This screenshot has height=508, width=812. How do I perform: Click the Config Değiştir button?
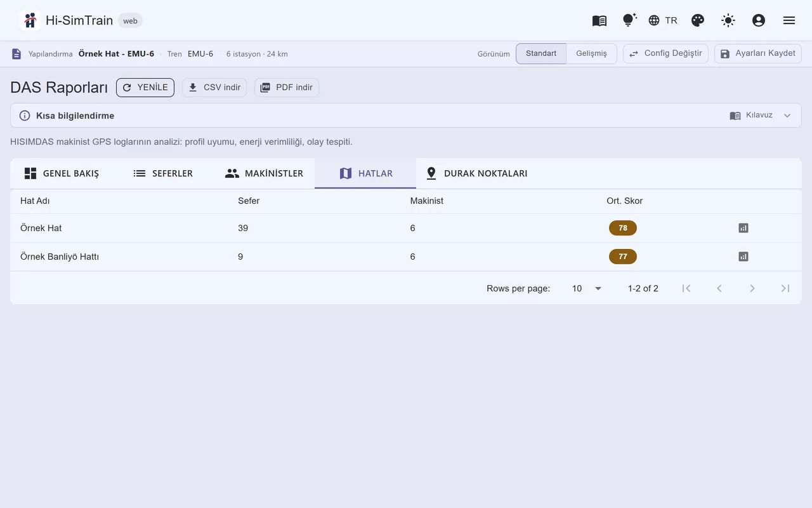click(x=666, y=53)
